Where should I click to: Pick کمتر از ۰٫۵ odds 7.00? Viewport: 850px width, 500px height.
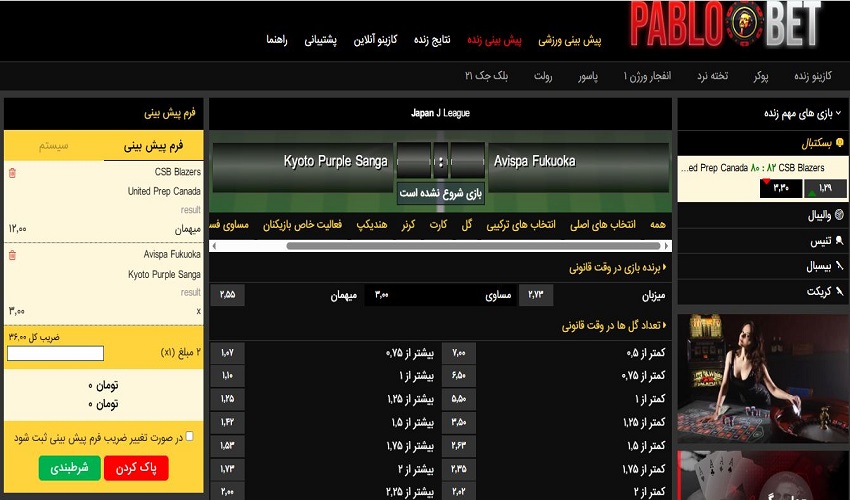[x=459, y=353]
